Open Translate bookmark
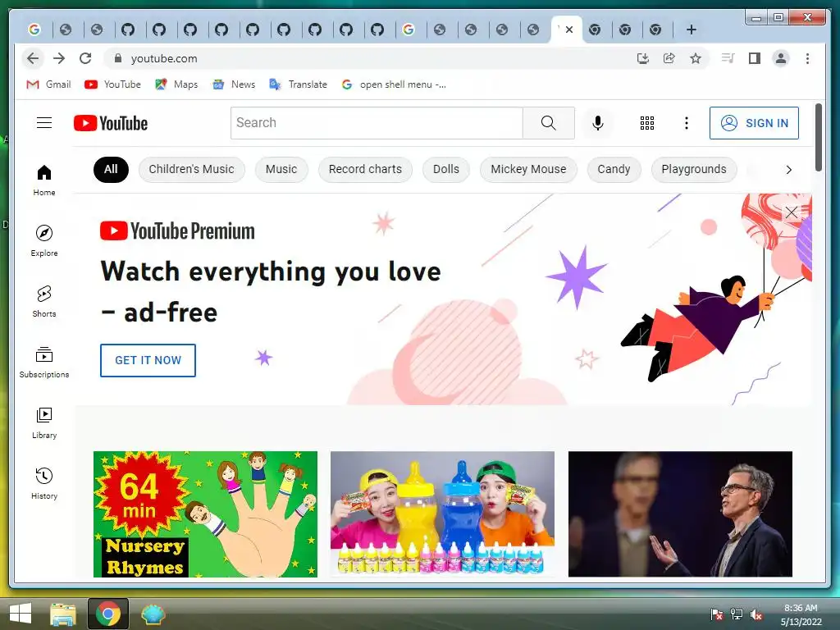 (298, 84)
